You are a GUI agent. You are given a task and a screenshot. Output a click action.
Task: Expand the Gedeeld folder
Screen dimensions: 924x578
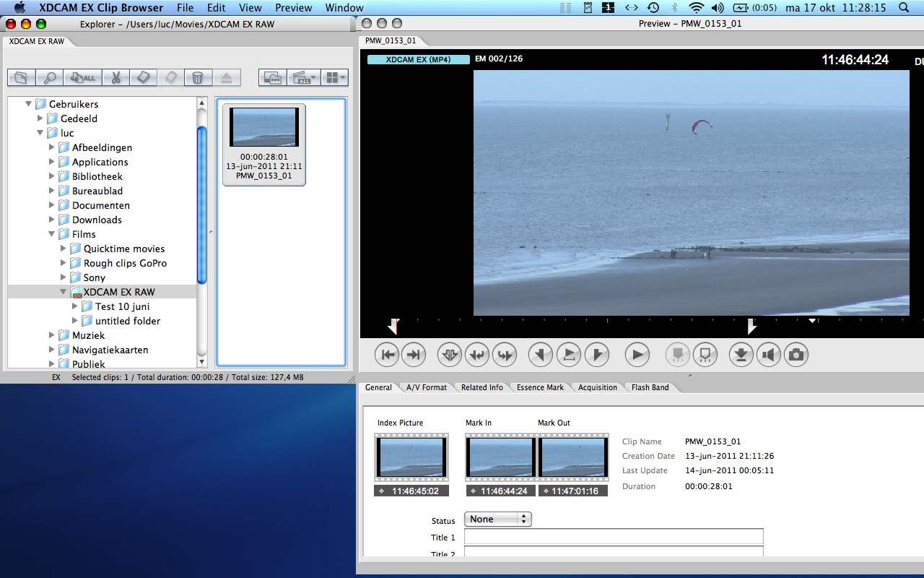click(40, 118)
